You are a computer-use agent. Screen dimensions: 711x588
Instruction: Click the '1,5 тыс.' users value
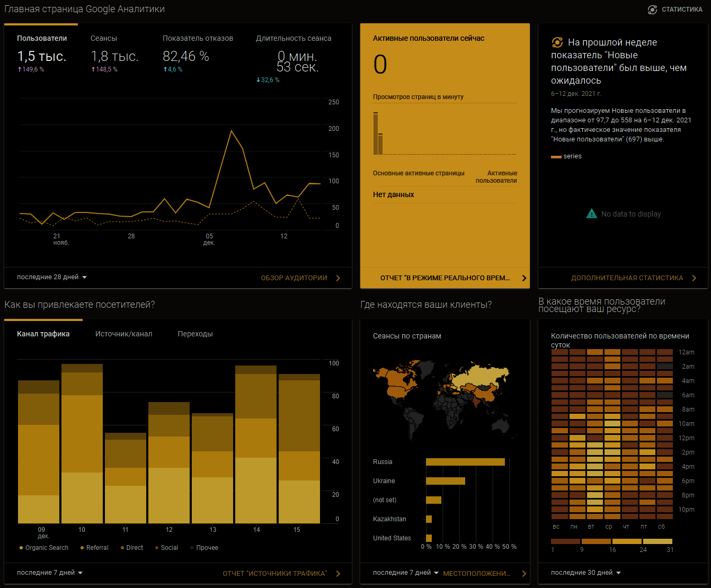point(42,56)
